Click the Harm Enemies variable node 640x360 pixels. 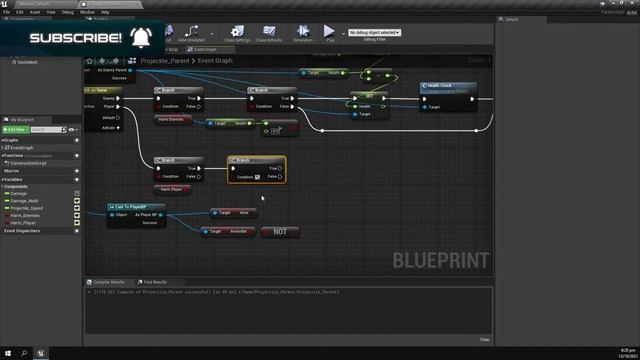pos(172,120)
